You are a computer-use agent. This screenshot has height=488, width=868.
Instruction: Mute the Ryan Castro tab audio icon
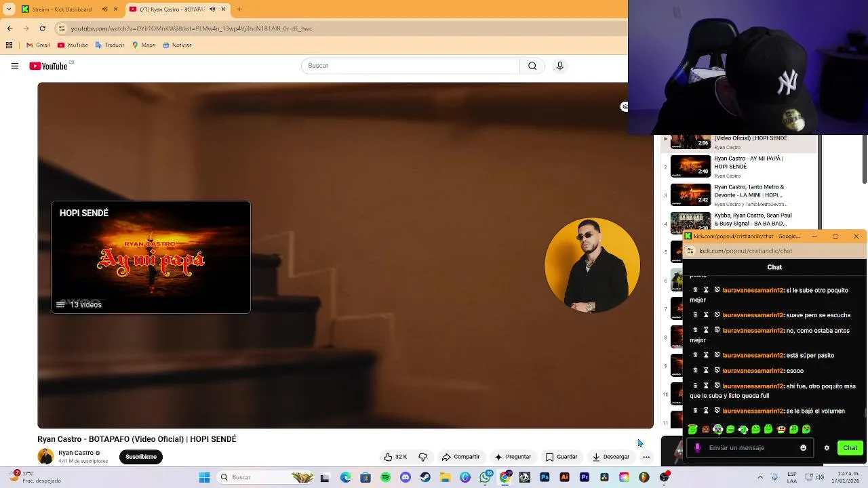pos(212,9)
